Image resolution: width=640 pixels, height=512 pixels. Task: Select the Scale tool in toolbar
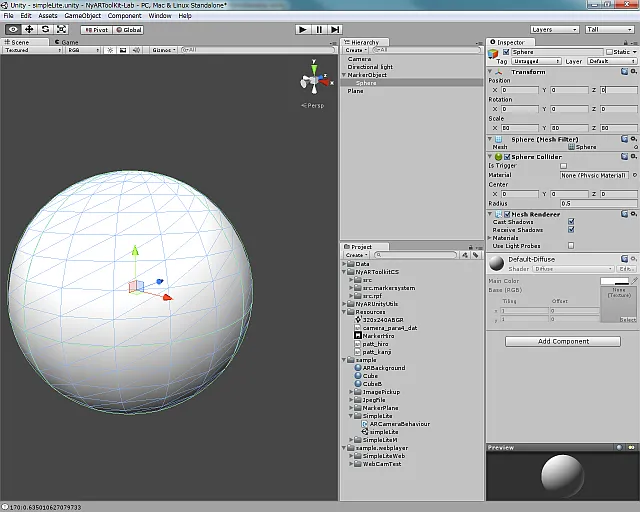(61, 29)
